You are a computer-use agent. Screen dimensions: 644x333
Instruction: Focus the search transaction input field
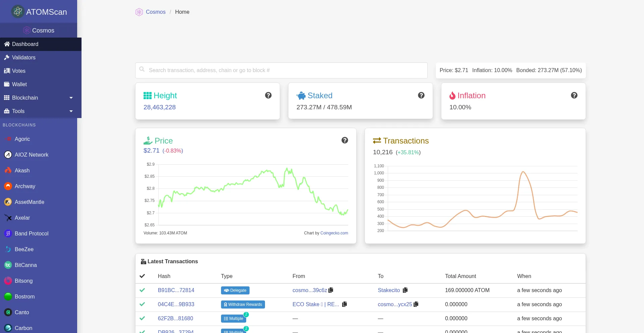coord(281,70)
